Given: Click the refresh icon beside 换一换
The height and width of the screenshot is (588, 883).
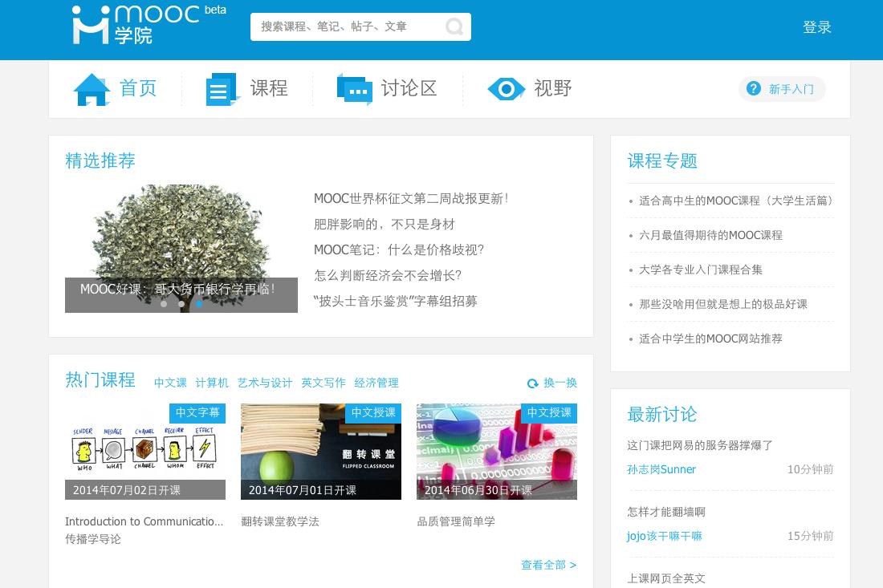Looking at the screenshot, I should coord(533,383).
